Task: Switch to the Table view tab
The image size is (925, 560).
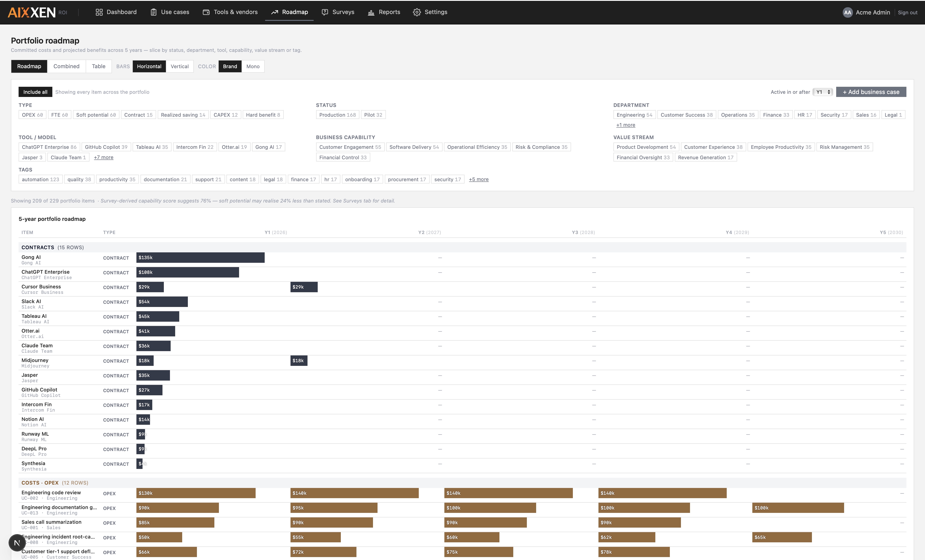Action: (99, 66)
